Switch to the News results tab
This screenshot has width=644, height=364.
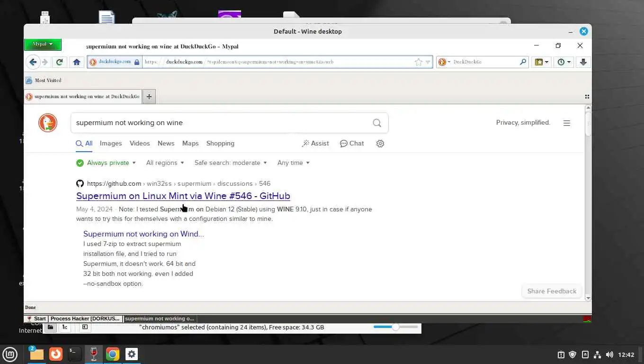(x=166, y=143)
